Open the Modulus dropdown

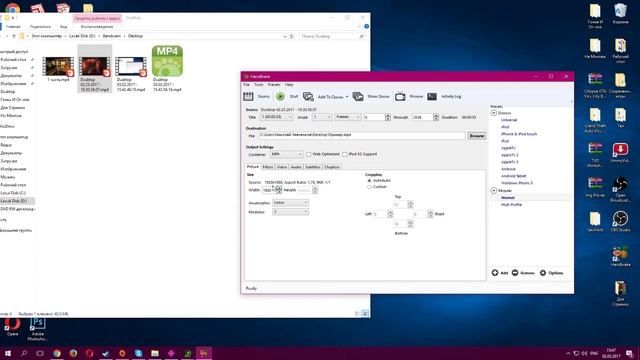tap(290, 212)
